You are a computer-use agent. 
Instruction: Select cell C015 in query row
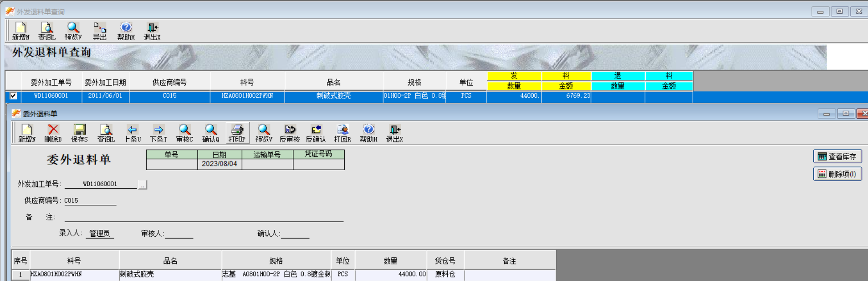(x=169, y=96)
